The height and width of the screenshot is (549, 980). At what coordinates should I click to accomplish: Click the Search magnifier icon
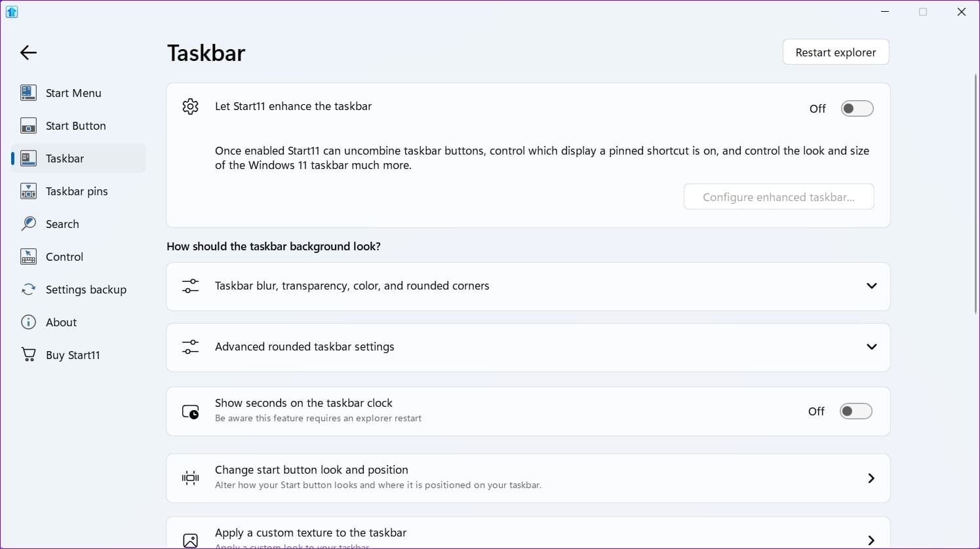28,224
